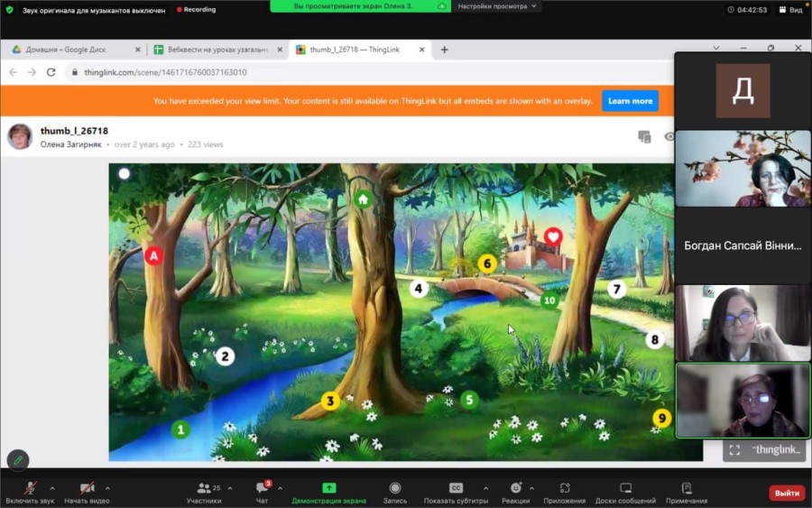This screenshot has width=812, height=508.
Task: Go forward in browser history
Action: pos(32,72)
